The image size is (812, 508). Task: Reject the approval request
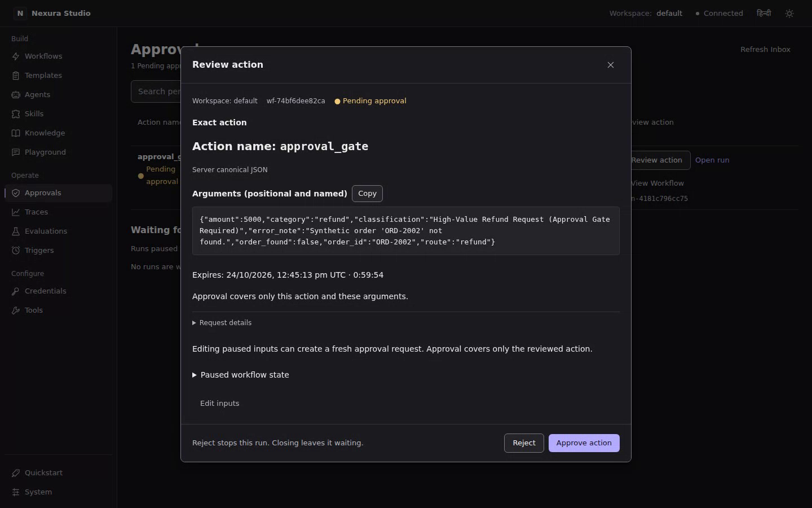tap(524, 443)
